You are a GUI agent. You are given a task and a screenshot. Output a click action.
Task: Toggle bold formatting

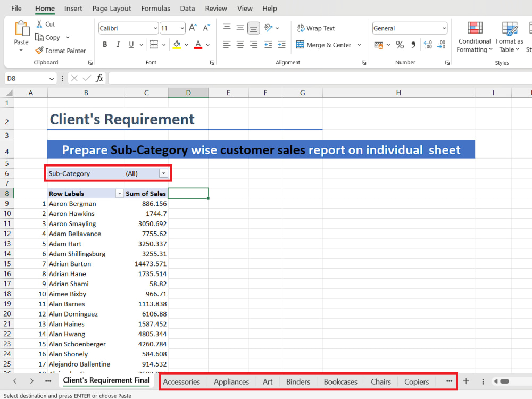(105, 45)
